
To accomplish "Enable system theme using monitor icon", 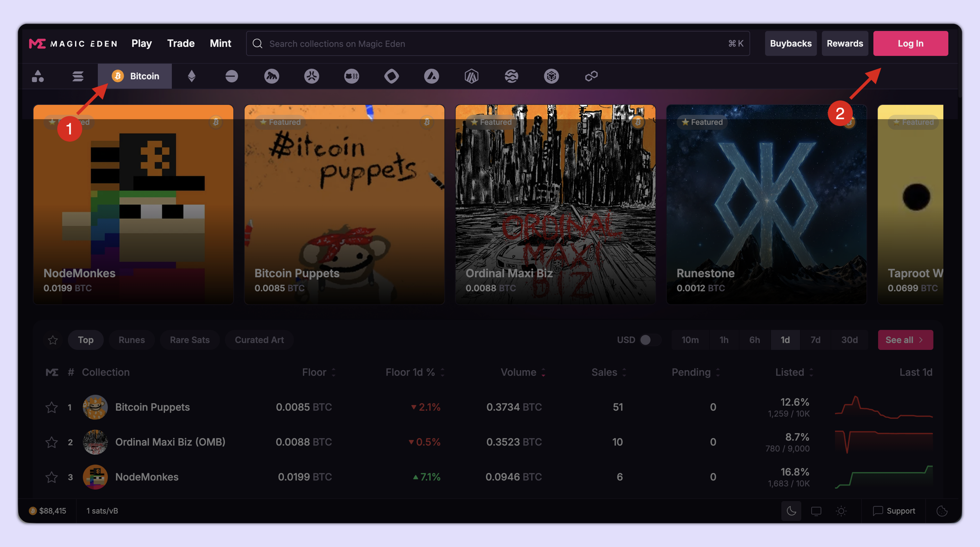I will coord(816,511).
